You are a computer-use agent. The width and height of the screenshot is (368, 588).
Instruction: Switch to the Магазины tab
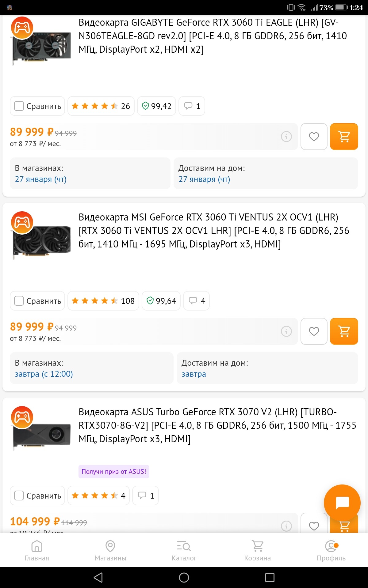click(110, 550)
